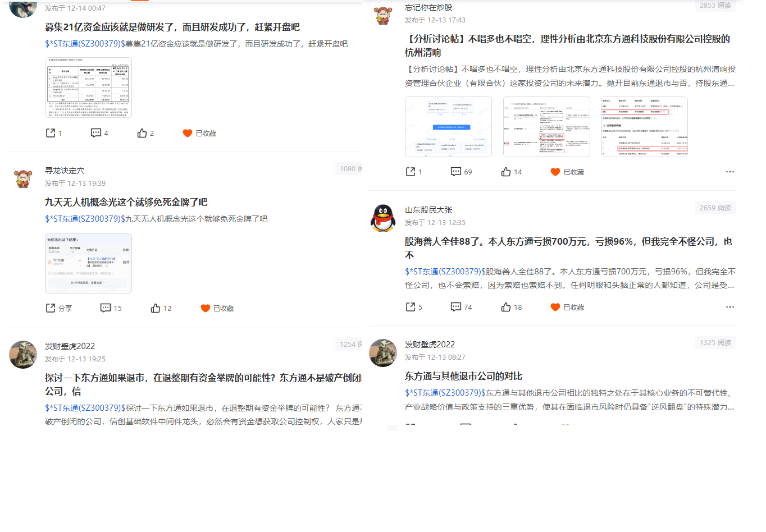Open table thumbnail in 募集21亿资金 post
The width and height of the screenshot is (766, 532).
point(88,87)
